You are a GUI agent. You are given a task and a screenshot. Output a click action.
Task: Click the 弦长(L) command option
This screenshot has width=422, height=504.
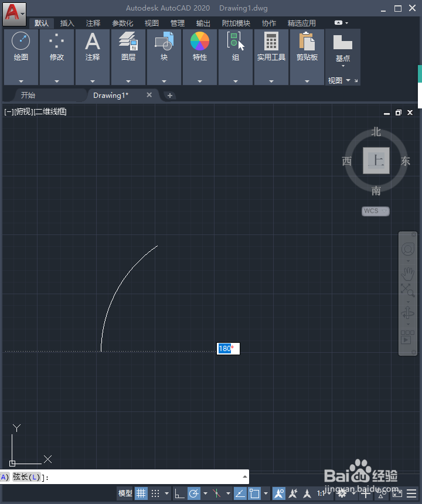(x=27, y=477)
